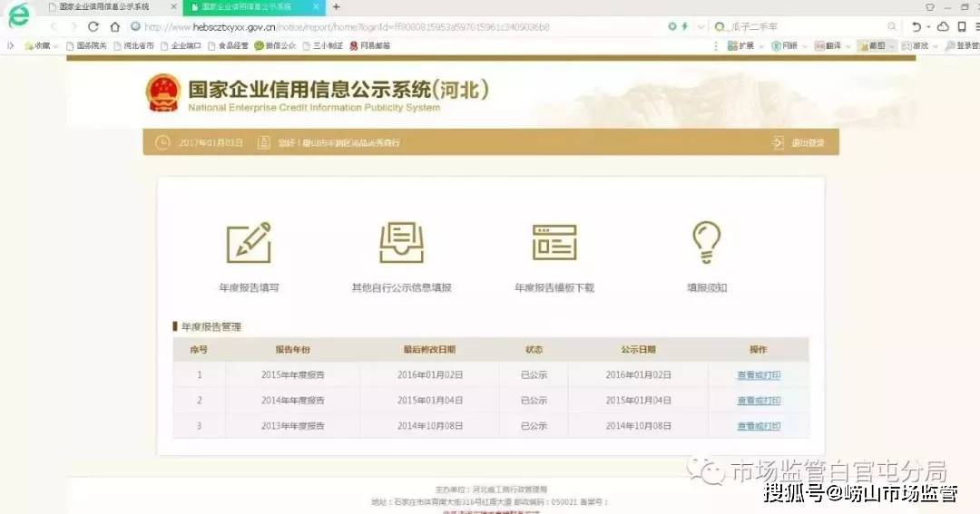Image resolution: width=980 pixels, height=514 pixels.
Task: Click the URL address bar
Action: click(x=399, y=27)
